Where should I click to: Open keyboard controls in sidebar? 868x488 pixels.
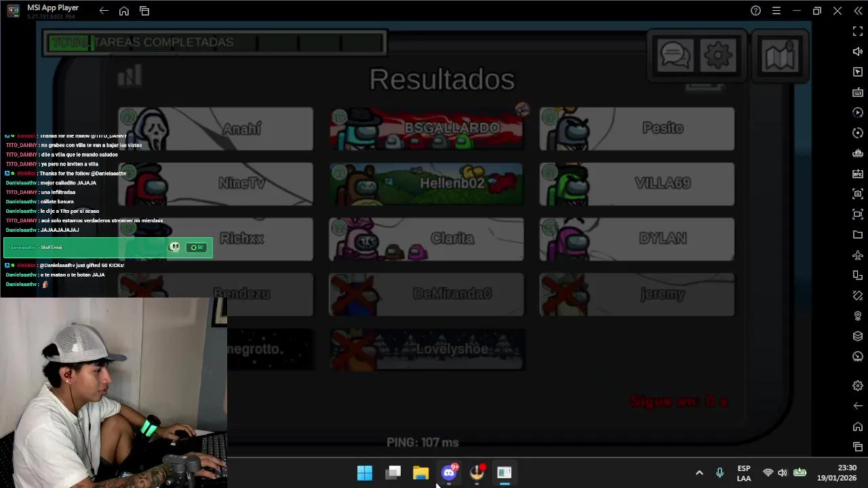pos(858,92)
